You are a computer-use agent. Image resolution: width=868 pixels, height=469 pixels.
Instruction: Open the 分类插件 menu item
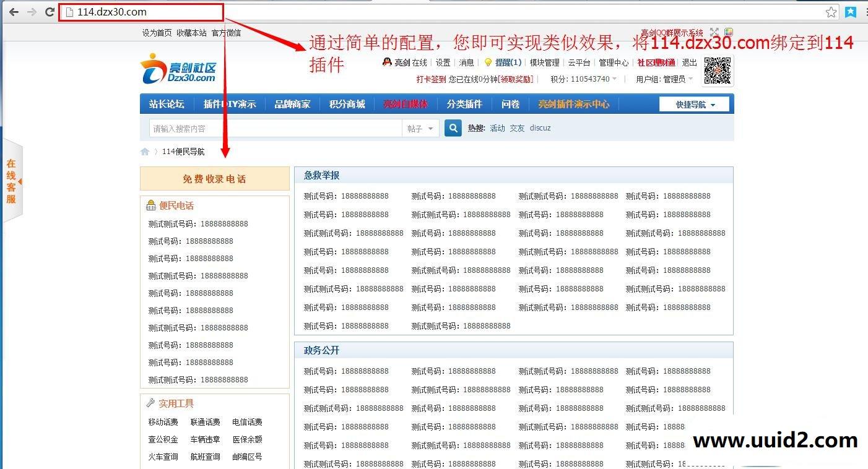pos(464,104)
